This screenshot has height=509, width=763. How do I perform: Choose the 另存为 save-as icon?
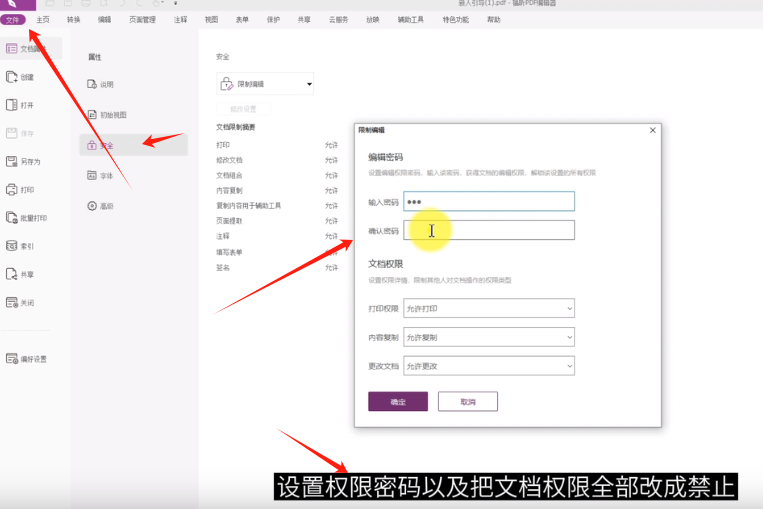[12, 162]
